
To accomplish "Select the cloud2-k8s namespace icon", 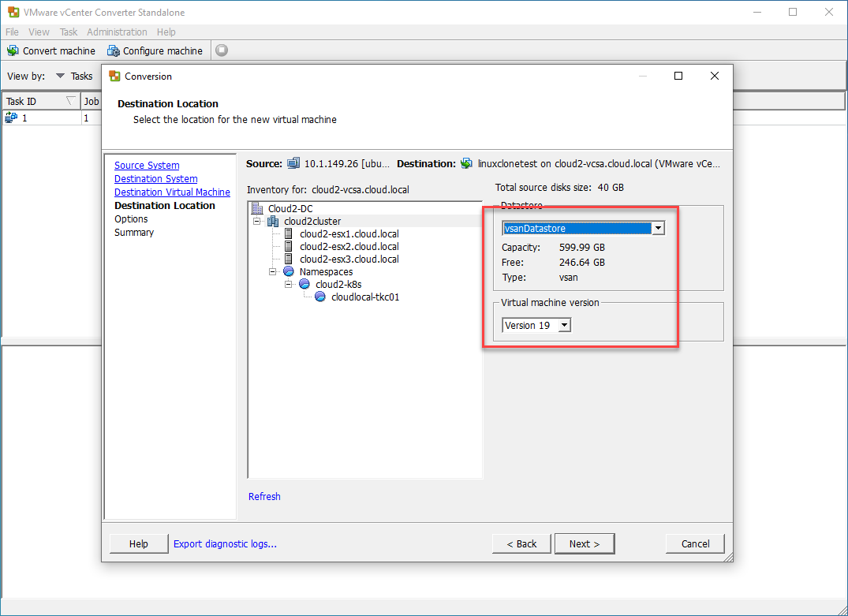I will pos(304,285).
